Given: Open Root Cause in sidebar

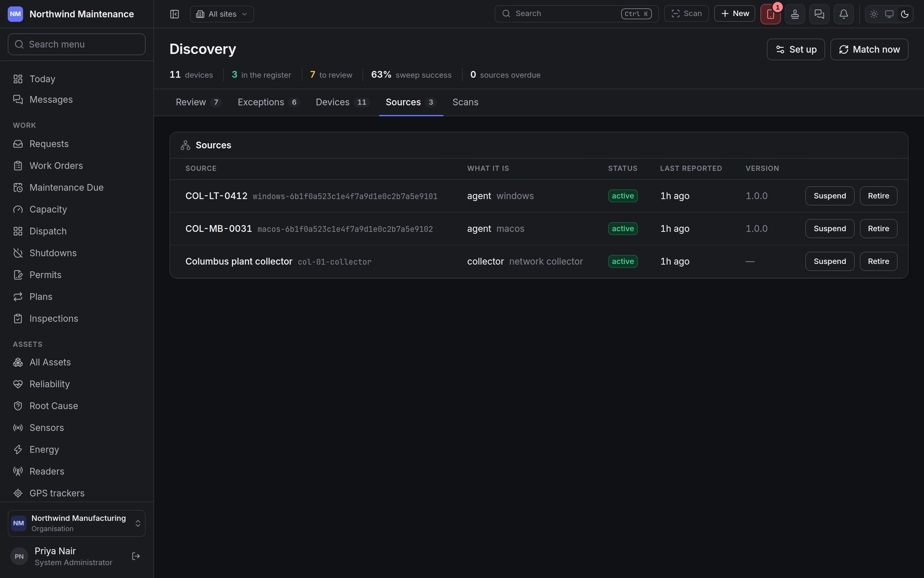Looking at the screenshot, I should [76, 406].
